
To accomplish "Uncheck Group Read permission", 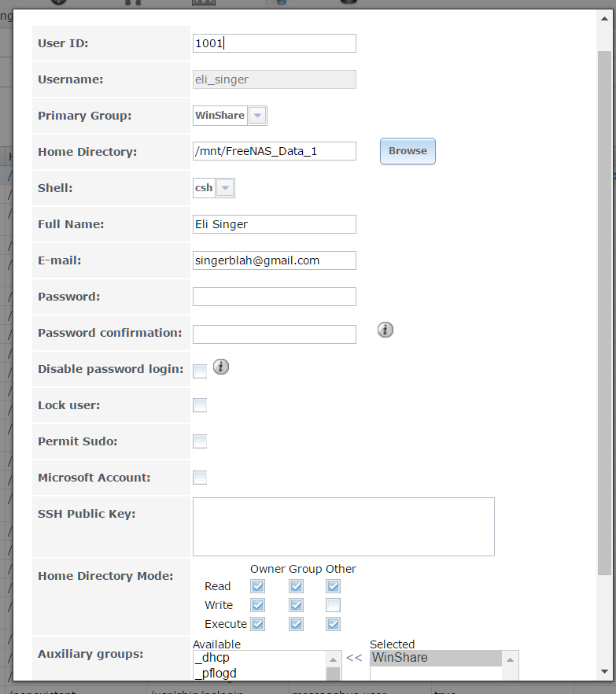I will click(x=296, y=586).
